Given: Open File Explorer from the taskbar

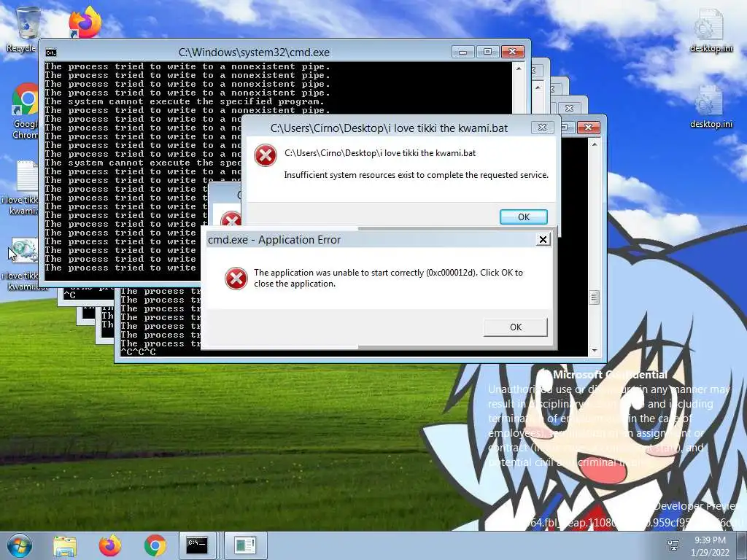Looking at the screenshot, I should (x=65, y=545).
